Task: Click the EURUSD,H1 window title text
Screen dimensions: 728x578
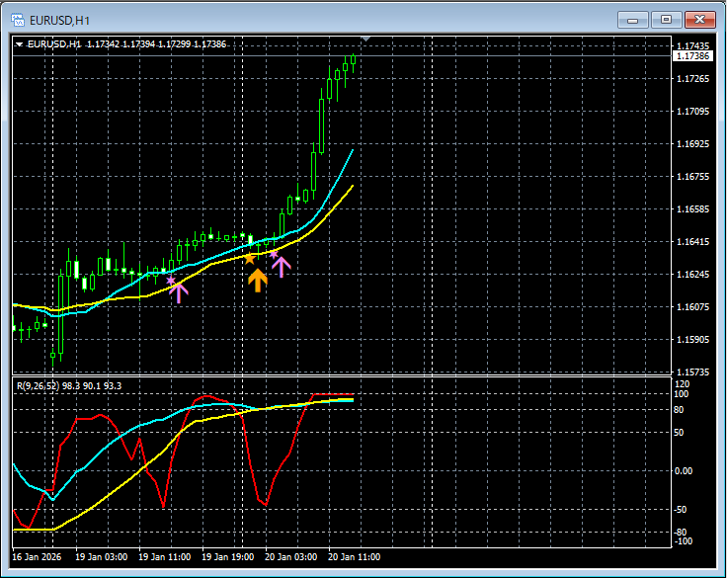Action: click(59, 21)
